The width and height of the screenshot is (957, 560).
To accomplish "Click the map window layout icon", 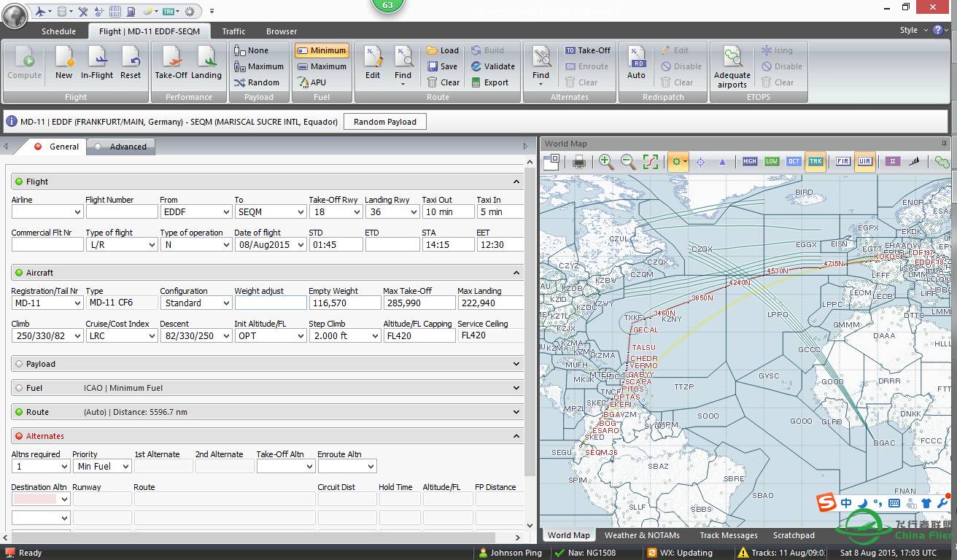I will pyautogui.click(x=551, y=162).
